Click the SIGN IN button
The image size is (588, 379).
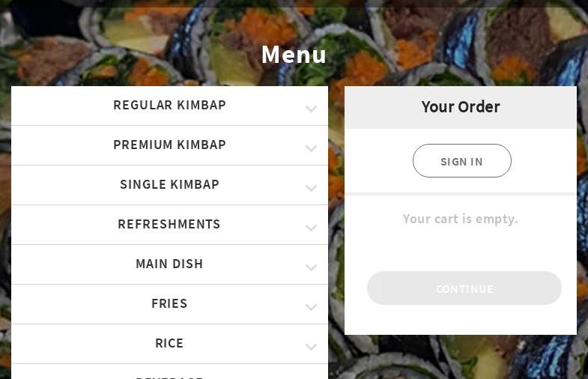pos(462,161)
